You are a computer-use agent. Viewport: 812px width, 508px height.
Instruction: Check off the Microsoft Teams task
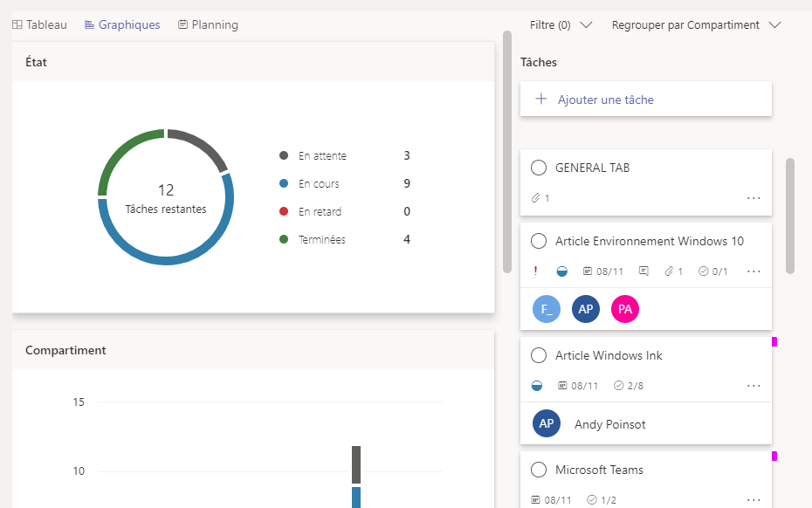539,470
